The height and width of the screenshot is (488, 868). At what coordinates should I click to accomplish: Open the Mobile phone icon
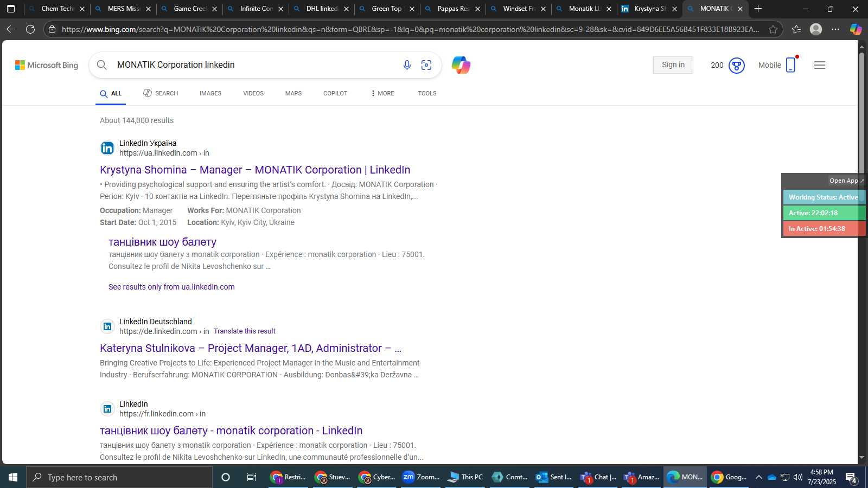pyautogui.click(x=790, y=65)
